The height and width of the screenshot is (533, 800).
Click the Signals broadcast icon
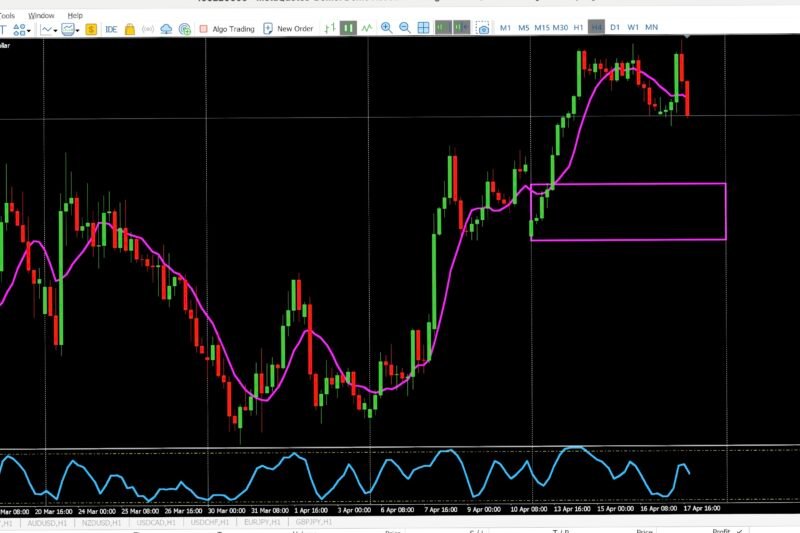[x=148, y=29]
